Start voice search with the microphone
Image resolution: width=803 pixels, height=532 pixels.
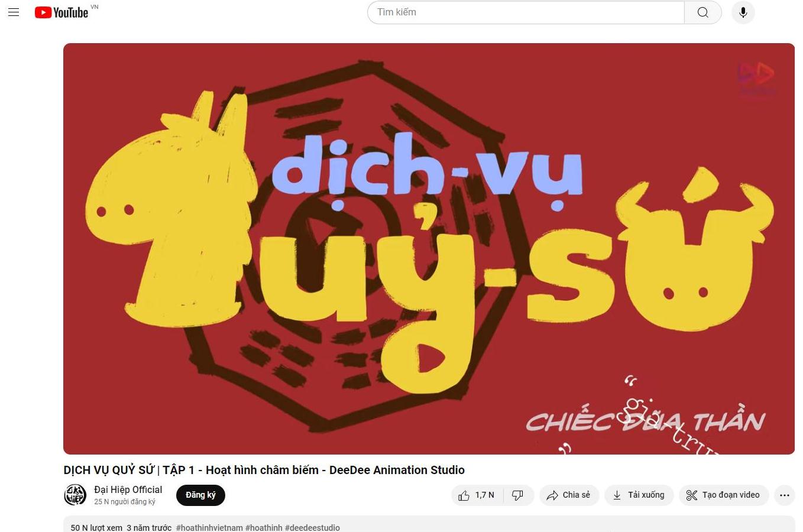tap(743, 12)
